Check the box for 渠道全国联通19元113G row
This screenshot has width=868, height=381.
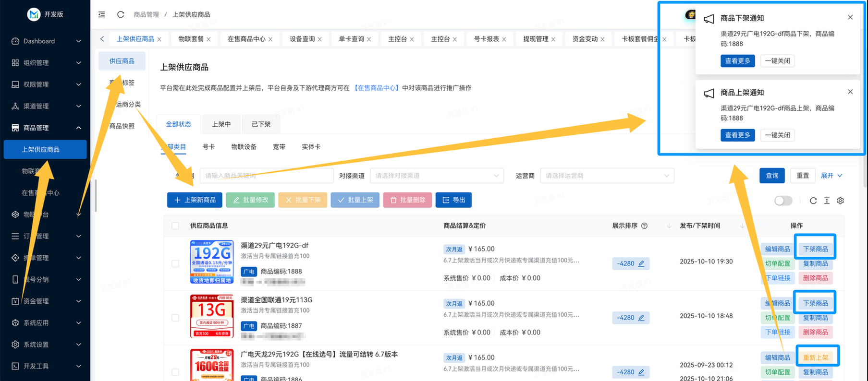coord(175,318)
